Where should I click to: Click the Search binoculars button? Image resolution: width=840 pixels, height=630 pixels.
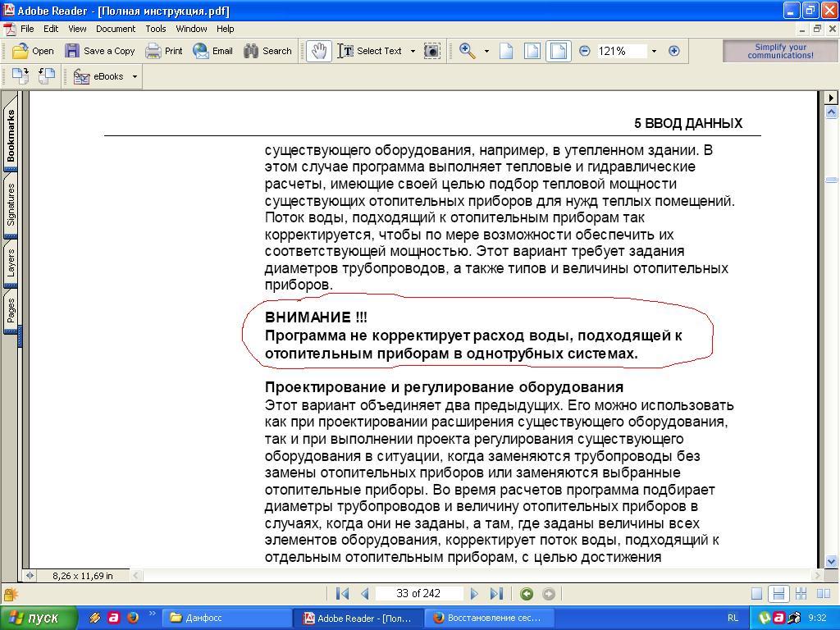[267, 51]
